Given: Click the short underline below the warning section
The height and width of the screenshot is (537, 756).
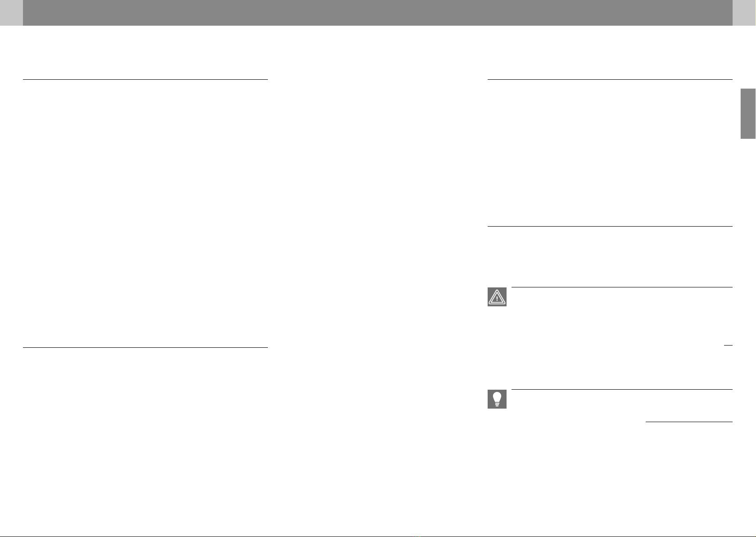Looking at the screenshot, I should point(728,345).
